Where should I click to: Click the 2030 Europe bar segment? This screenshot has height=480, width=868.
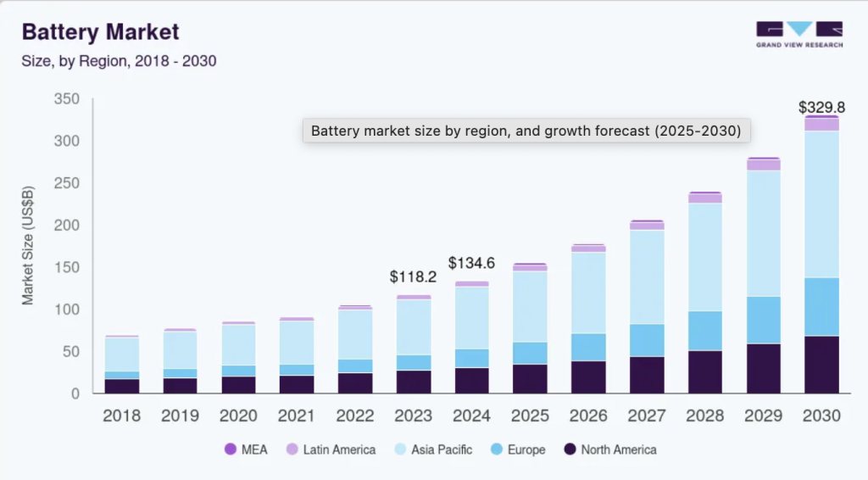coord(821,306)
